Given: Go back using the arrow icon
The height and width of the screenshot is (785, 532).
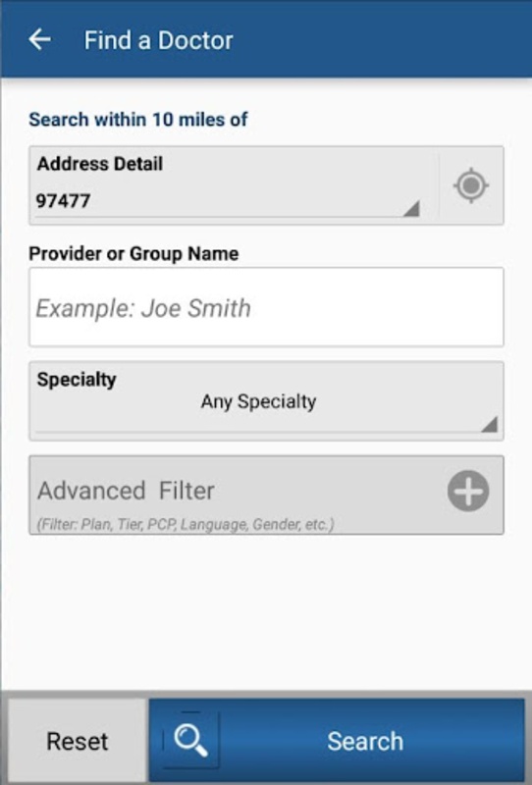Looking at the screenshot, I should (39, 39).
